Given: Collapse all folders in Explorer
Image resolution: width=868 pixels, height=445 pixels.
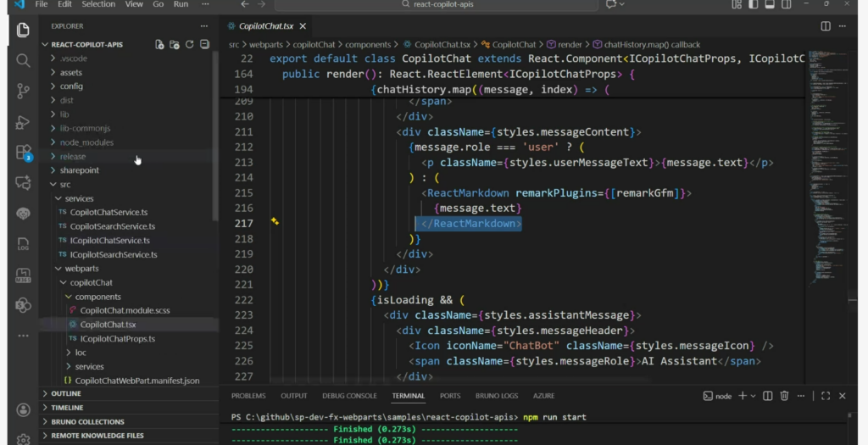Looking at the screenshot, I should coord(204,44).
